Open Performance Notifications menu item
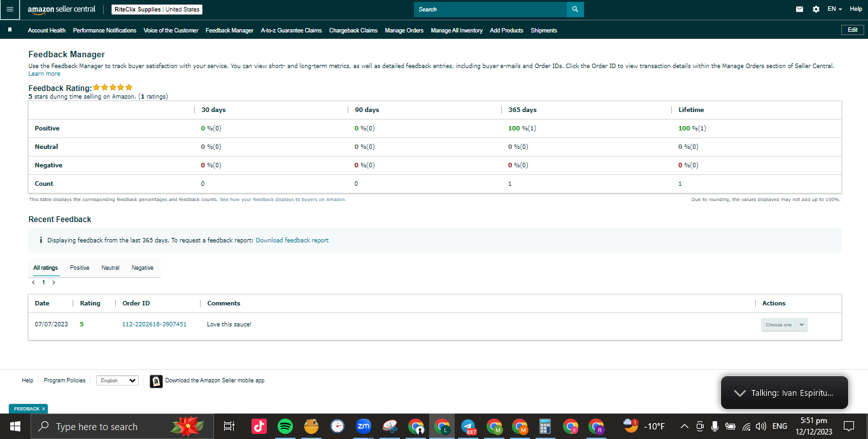This screenshot has width=868, height=439. coord(104,31)
